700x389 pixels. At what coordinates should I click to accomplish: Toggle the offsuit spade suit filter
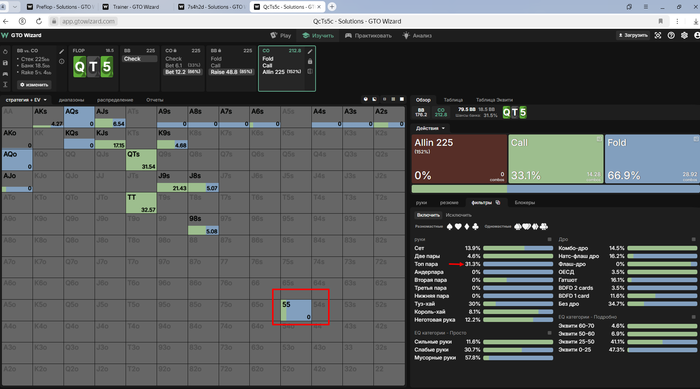click(x=450, y=226)
